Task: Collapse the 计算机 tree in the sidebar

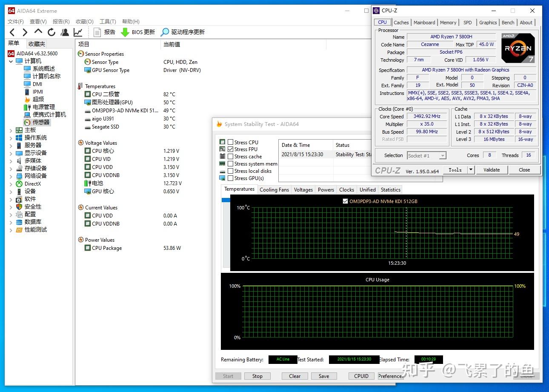Action: [10, 61]
